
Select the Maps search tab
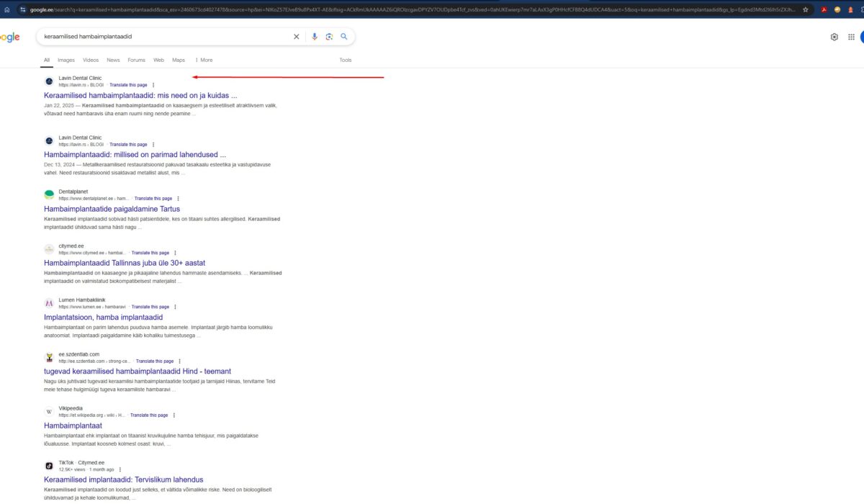(x=179, y=60)
